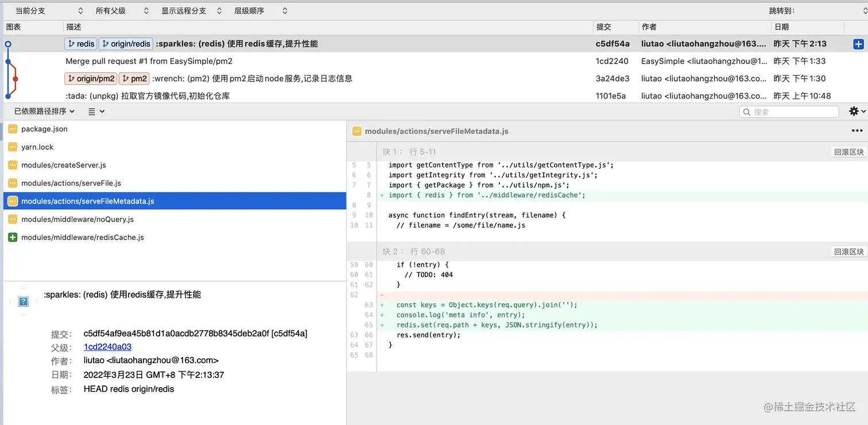The width and height of the screenshot is (868, 425).
Task: Select the 'Merge pull request #1 from EasySimple/pm2' commit
Action: click(149, 61)
